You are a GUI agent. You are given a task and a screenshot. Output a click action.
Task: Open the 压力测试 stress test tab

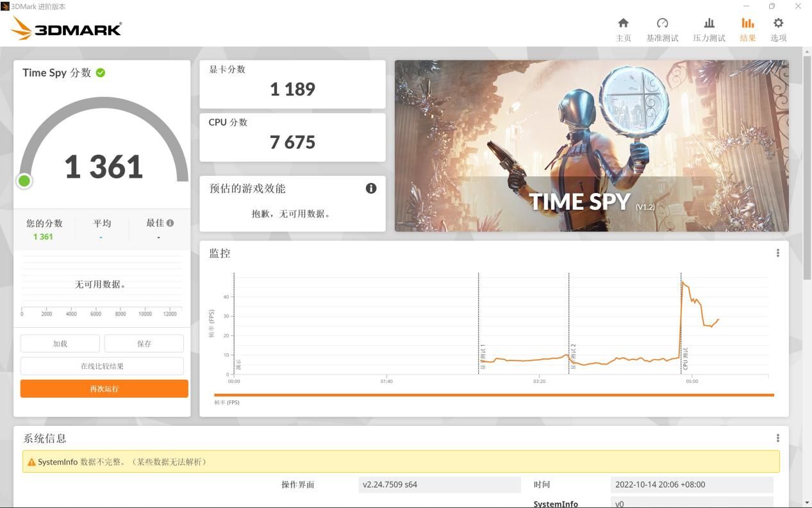pos(709,30)
